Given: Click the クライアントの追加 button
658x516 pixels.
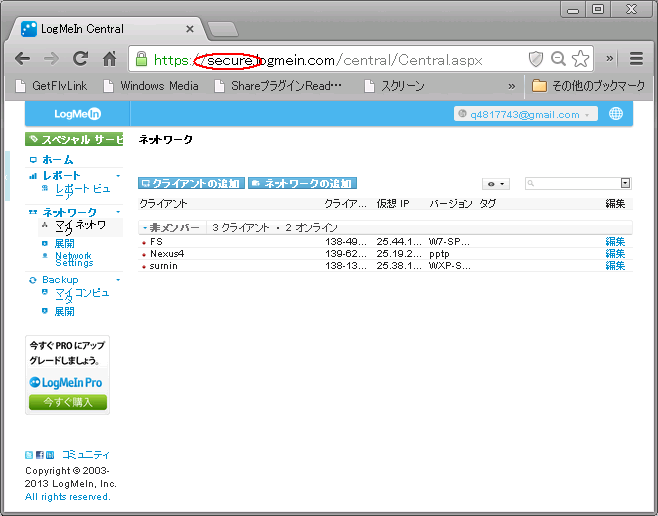Looking at the screenshot, I should [191, 183].
